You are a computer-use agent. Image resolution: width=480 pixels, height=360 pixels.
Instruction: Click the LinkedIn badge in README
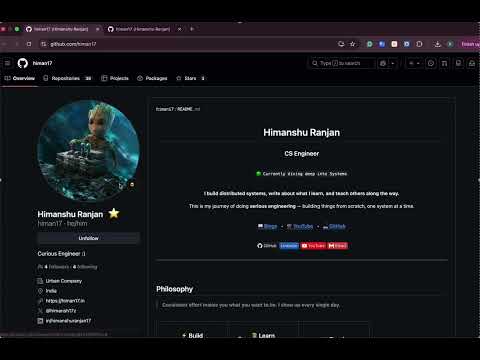[x=289, y=246]
